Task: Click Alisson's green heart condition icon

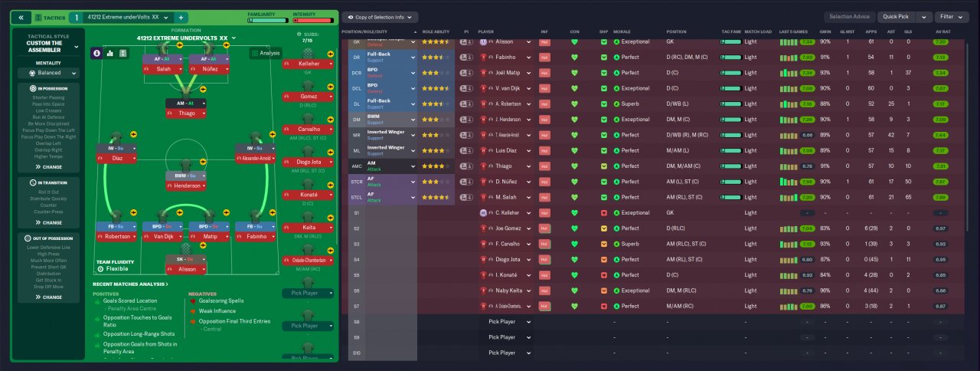Action: tap(575, 41)
